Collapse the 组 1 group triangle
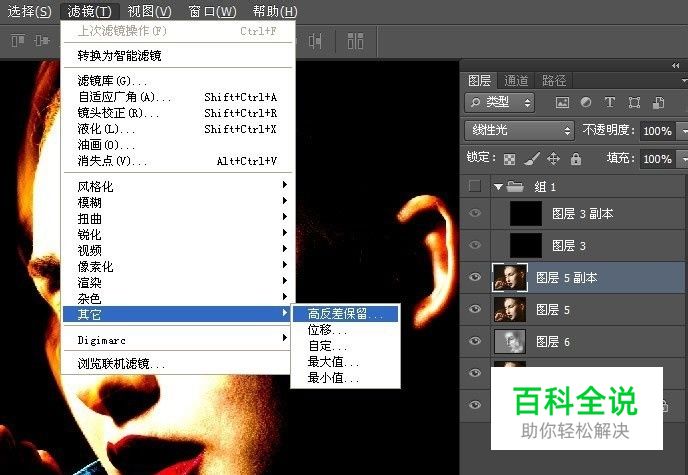Image resolution: width=688 pixels, height=475 pixels. (x=498, y=187)
